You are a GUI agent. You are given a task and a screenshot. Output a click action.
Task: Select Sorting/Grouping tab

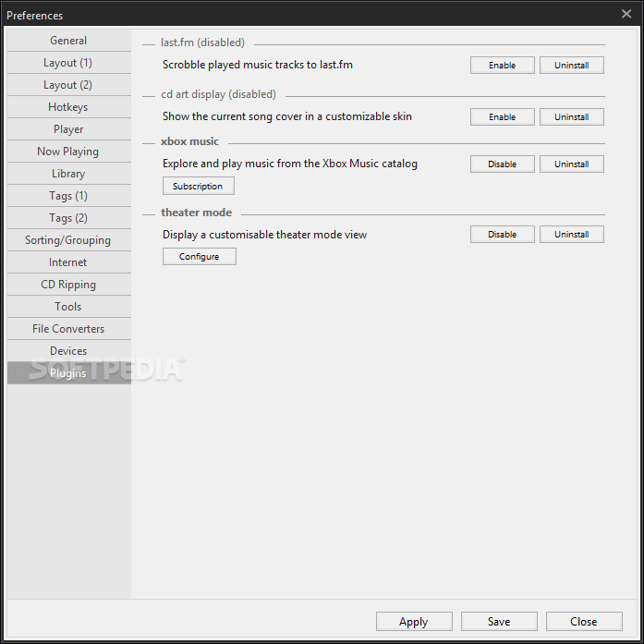click(x=68, y=240)
